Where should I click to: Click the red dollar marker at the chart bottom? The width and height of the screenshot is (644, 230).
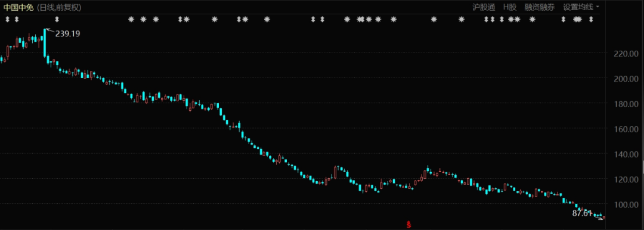(x=408, y=225)
